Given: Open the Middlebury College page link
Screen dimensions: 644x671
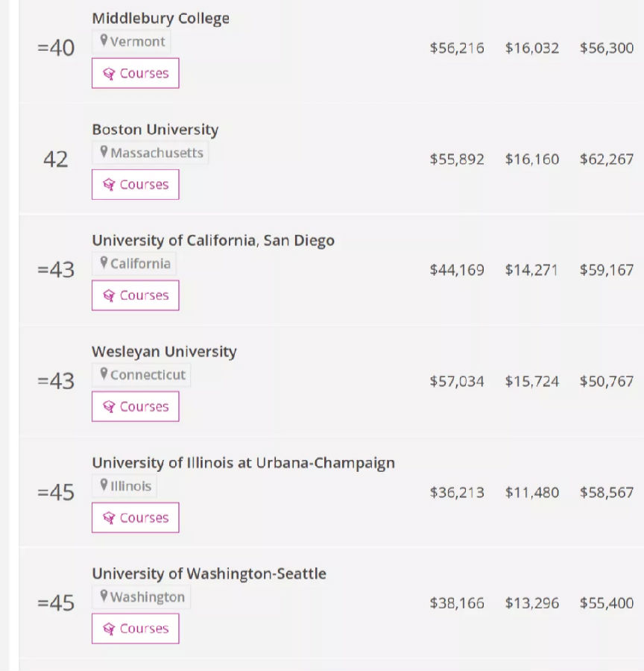Looking at the screenshot, I should [x=160, y=19].
